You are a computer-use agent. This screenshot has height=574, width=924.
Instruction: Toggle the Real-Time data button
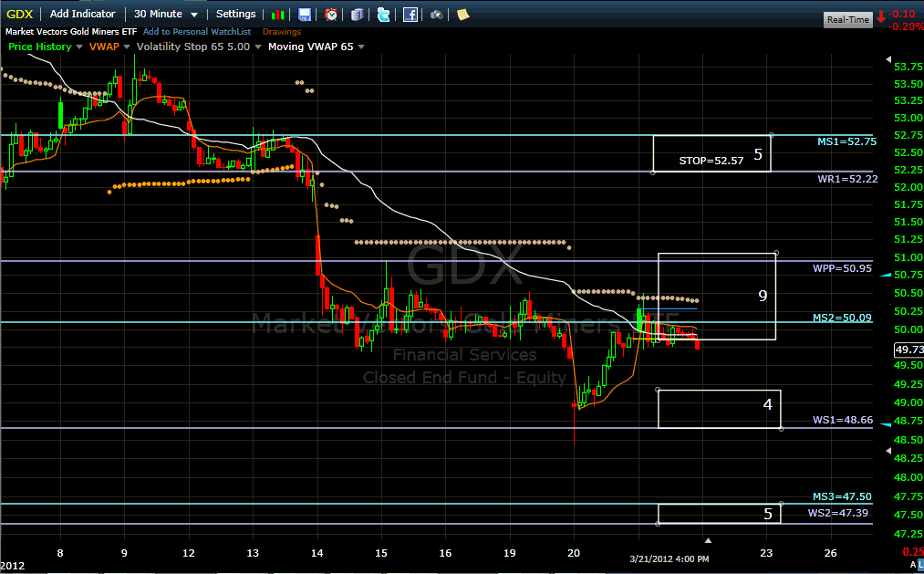click(846, 19)
